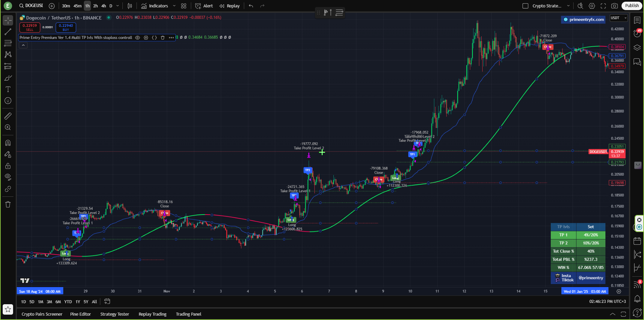Open the USDT currency dropdown
This screenshot has width=644, height=320.
619,18
